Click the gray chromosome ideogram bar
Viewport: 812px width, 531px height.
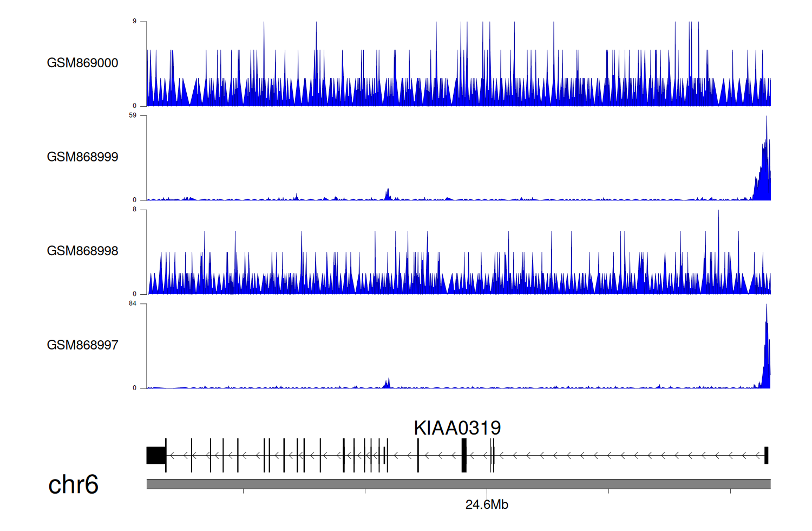(x=458, y=484)
